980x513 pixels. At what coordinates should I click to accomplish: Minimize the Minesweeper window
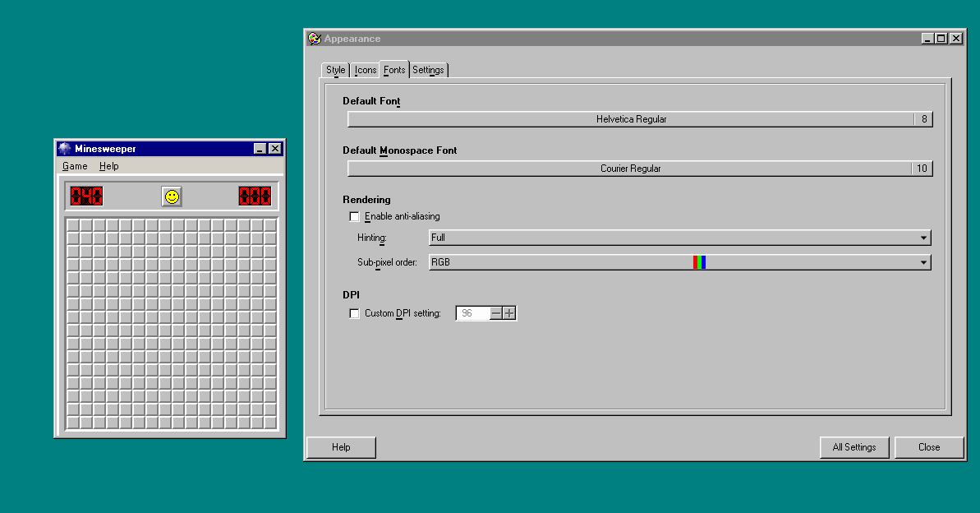[260, 148]
